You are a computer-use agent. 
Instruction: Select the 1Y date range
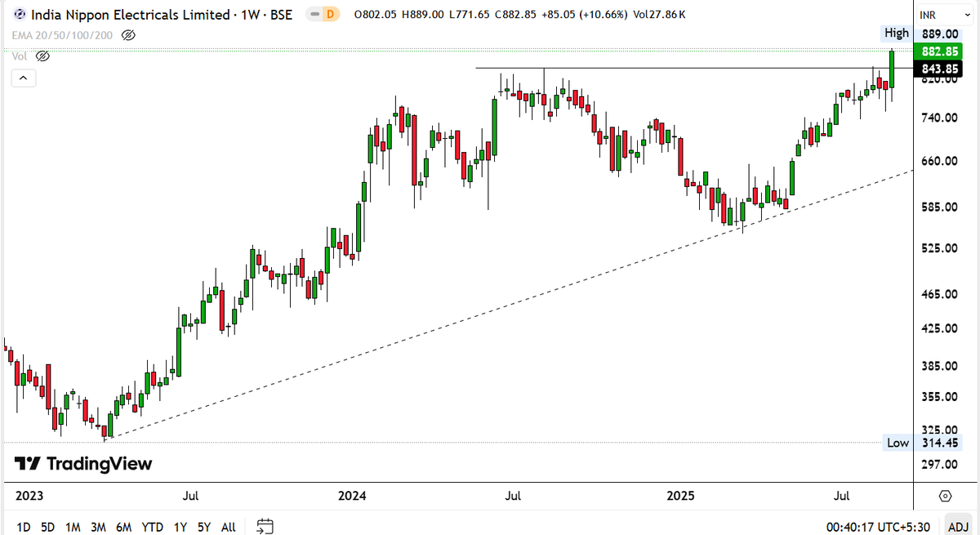(180, 527)
